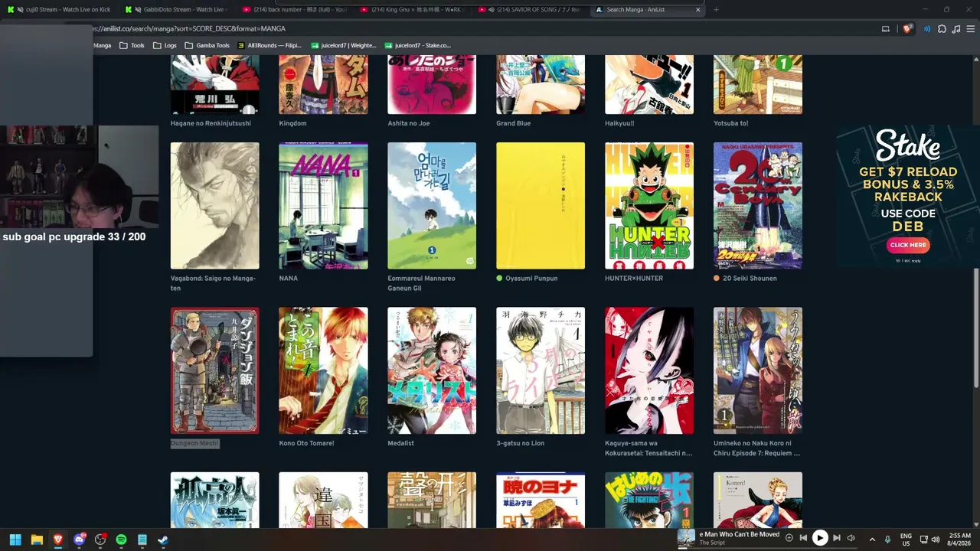Switch to the back number YouTube tab
The width and height of the screenshot is (980, 551).
pos(295,10)
